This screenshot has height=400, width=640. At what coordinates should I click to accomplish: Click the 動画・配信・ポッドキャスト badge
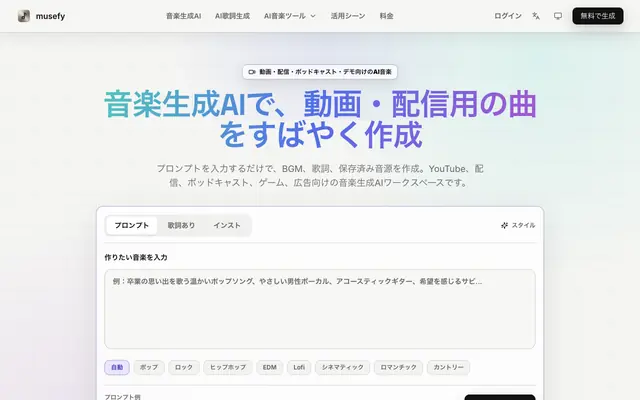[x=320, y=72]
